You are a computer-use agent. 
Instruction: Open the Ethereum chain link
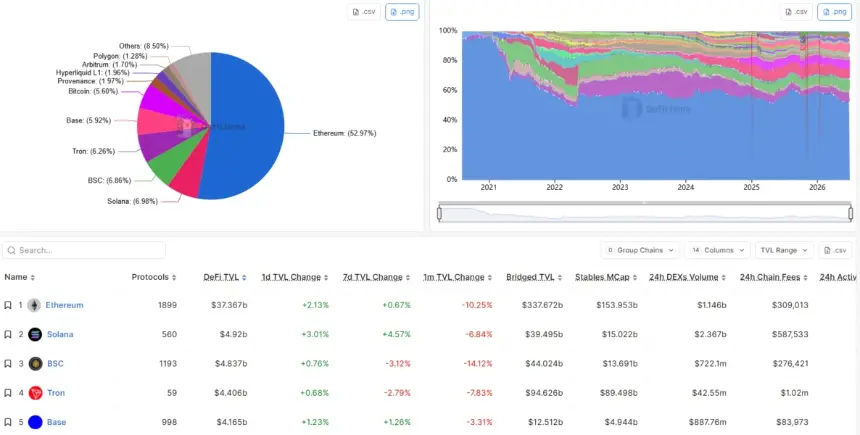[x=64, y=305]
